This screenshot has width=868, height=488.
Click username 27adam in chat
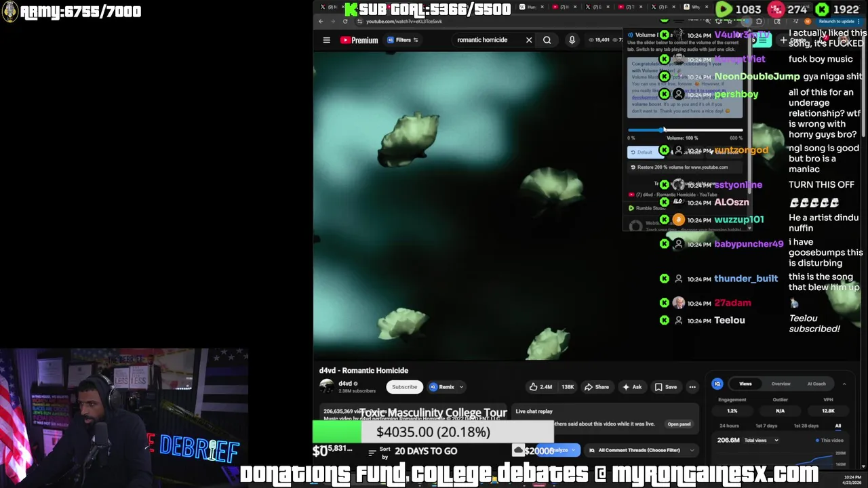pos(732,303)
